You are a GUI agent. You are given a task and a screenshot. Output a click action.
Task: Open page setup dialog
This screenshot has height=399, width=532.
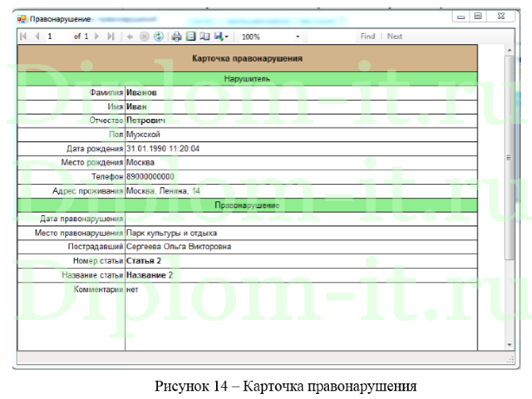click(205, 36)
